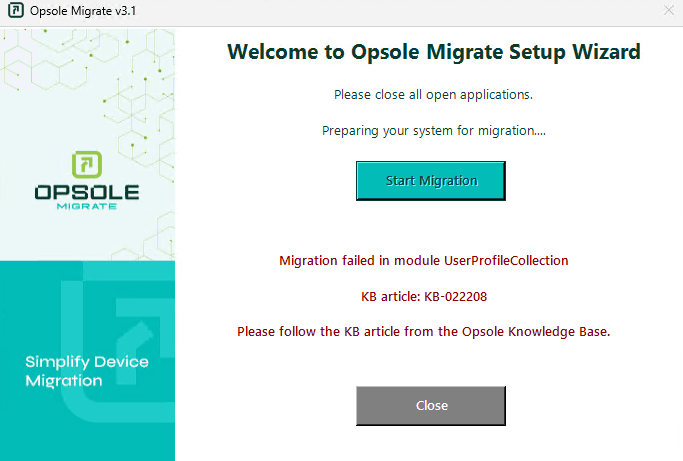Click the 'Opsole Migrate v3.1' window title
This screenshot has height=461, width=683.
click(x=83, y=11)
